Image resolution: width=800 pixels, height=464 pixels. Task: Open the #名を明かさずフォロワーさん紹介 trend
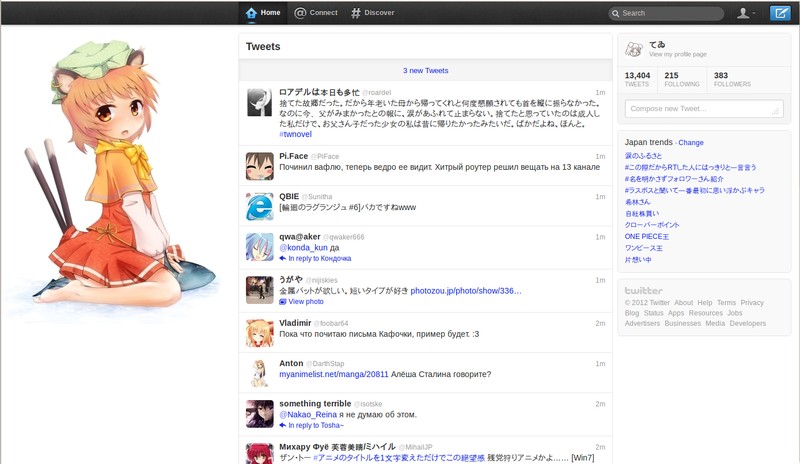click(x=674, y=179)
